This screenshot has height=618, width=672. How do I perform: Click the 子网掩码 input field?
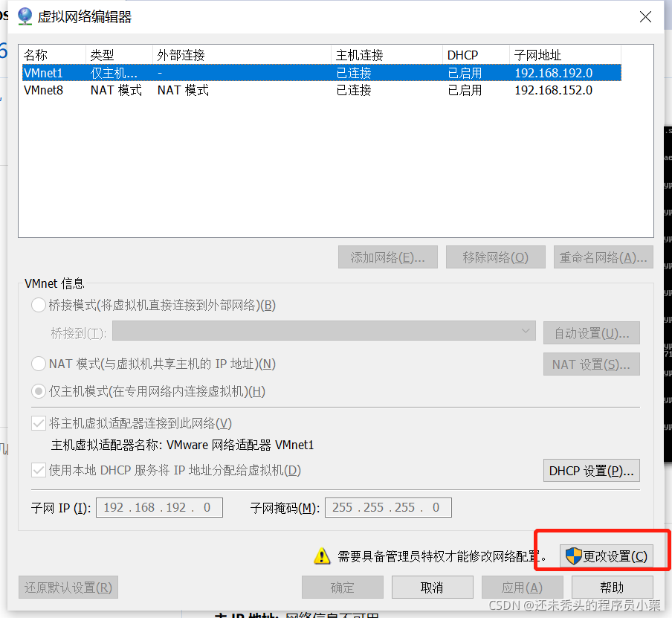[x=388, y=508]
